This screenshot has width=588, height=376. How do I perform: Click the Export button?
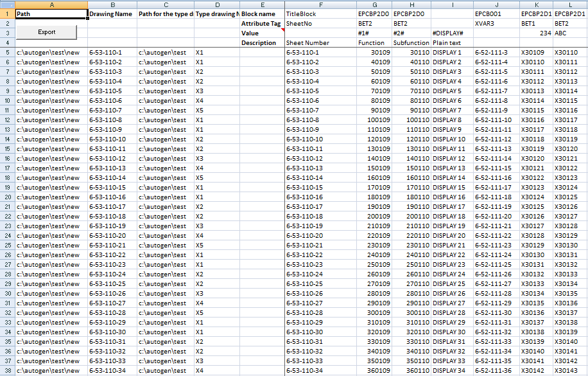click(x=46, y=32)
